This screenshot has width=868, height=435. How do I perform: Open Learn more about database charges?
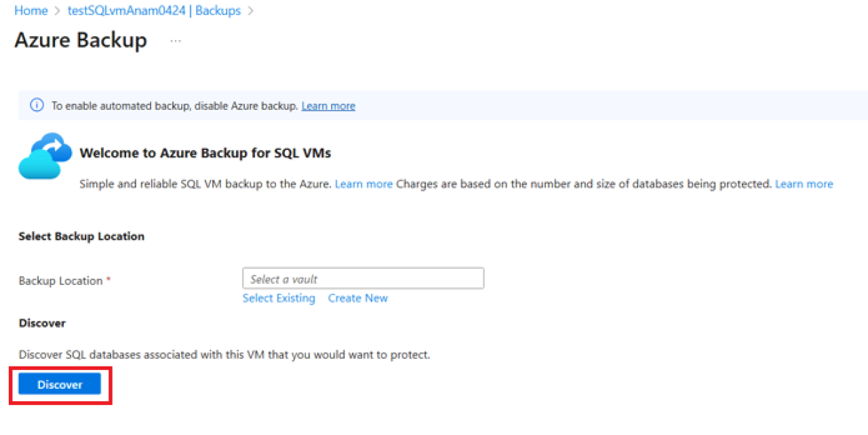point(804,184)
